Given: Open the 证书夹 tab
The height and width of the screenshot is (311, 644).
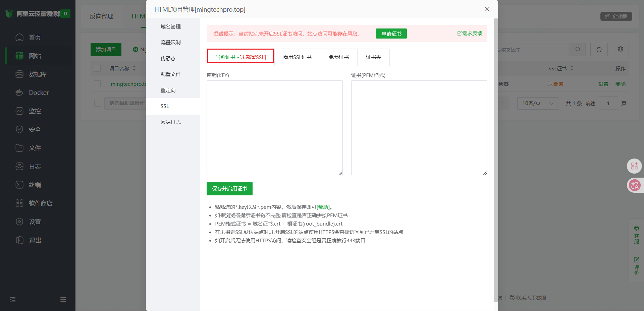Looking at the screenshot, I should click(x=373, y=57).
